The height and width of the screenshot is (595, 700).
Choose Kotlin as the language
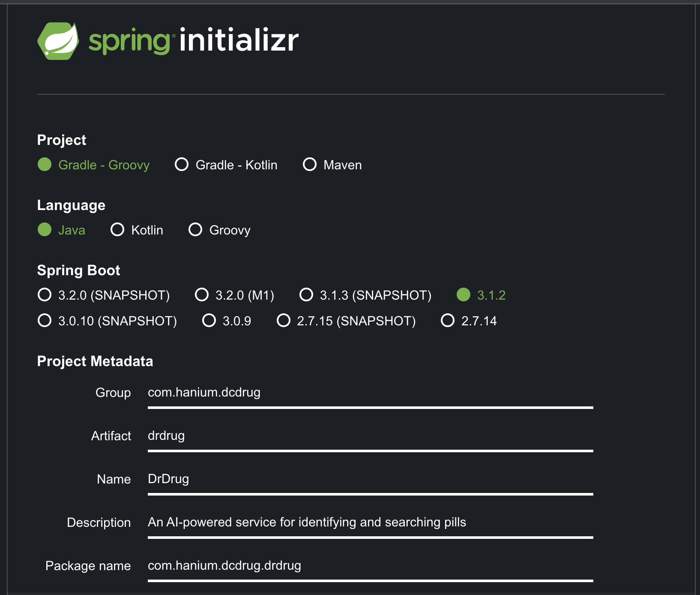click(137, 230)
